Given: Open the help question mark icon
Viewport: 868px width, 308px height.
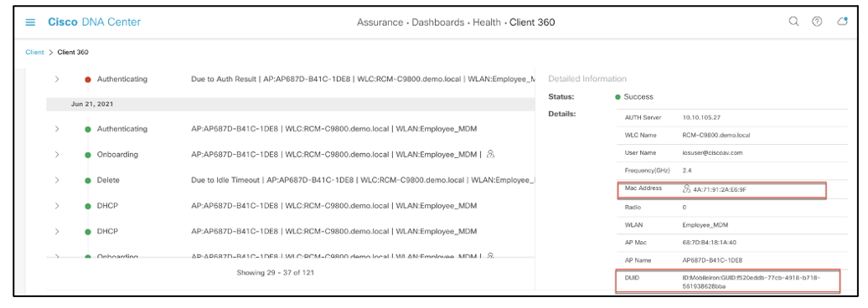Looking at the screenshot, I should click(817, 22).
